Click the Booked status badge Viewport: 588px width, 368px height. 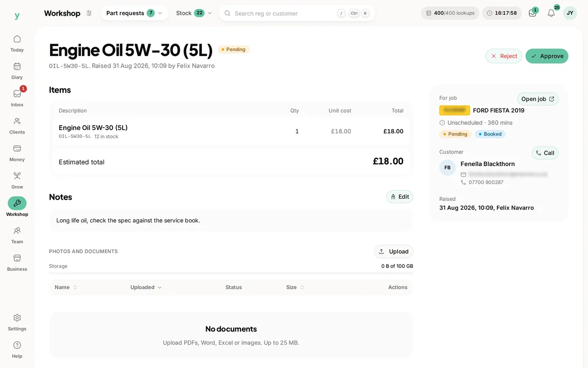click(x=490, y=134)
